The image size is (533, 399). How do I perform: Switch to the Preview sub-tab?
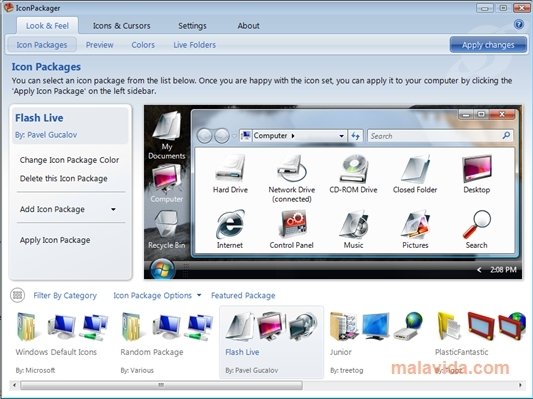100,45
